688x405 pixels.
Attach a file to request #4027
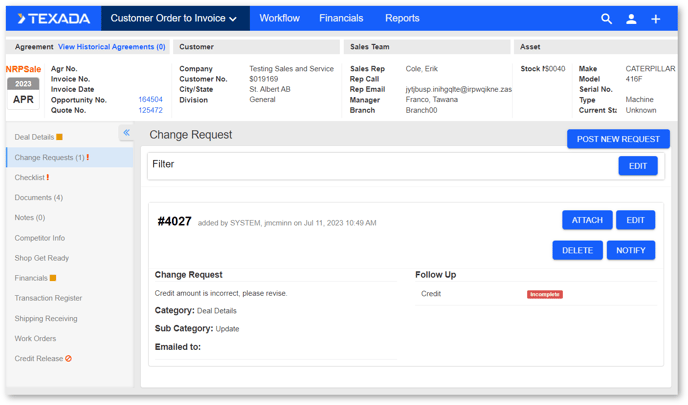[587, 220]
